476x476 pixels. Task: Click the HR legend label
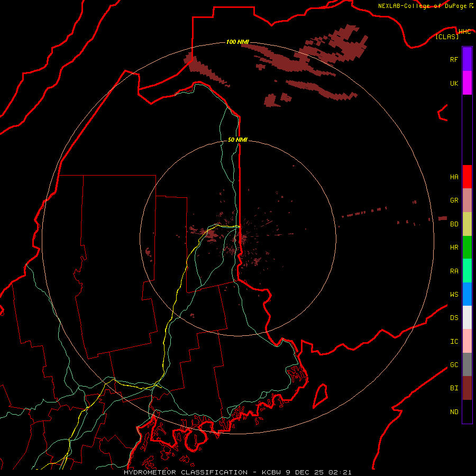click(x=454, y=248)
